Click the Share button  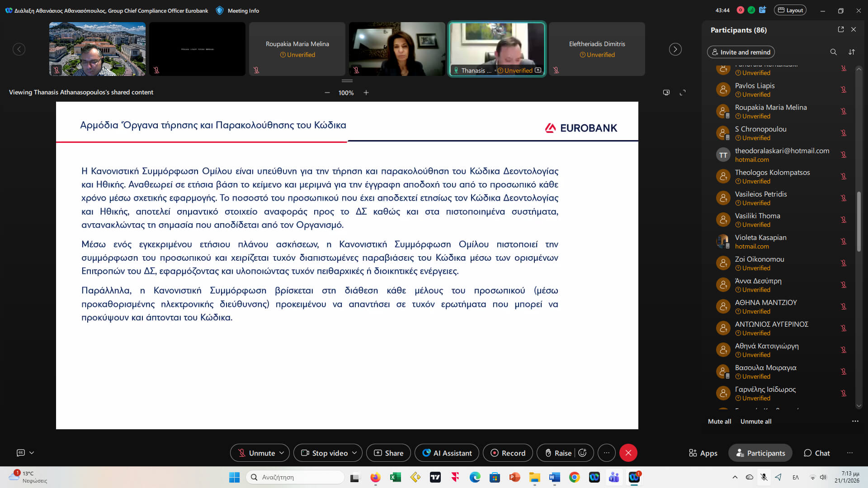388,453
